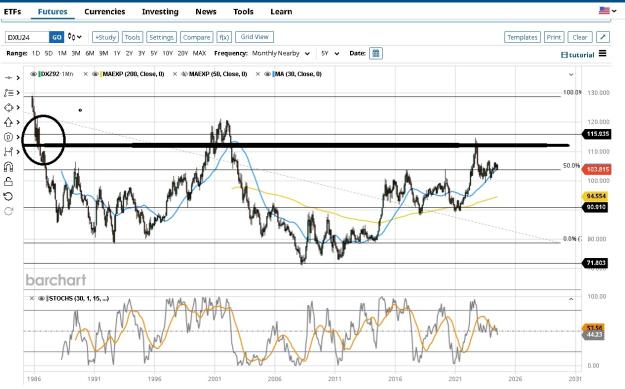This screenshot has width=625, height=389.
Task: Open the Investing menu
Action: (x=160, y=12)
